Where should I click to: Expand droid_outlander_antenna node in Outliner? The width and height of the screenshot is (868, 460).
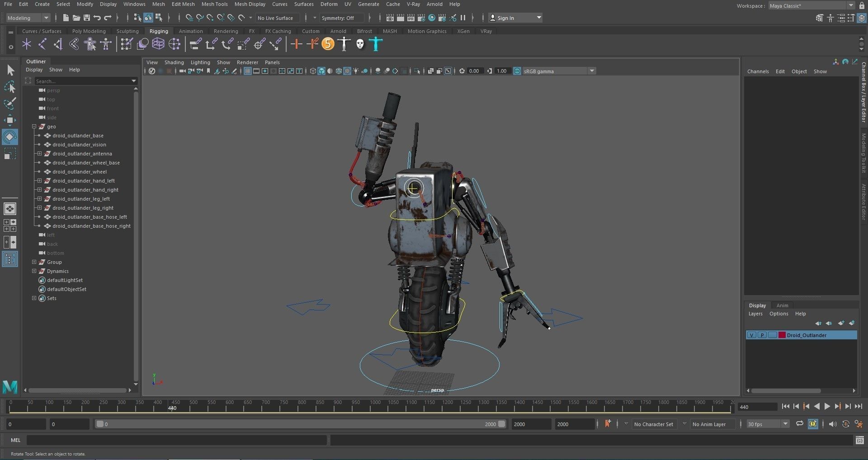pos(39,154)
